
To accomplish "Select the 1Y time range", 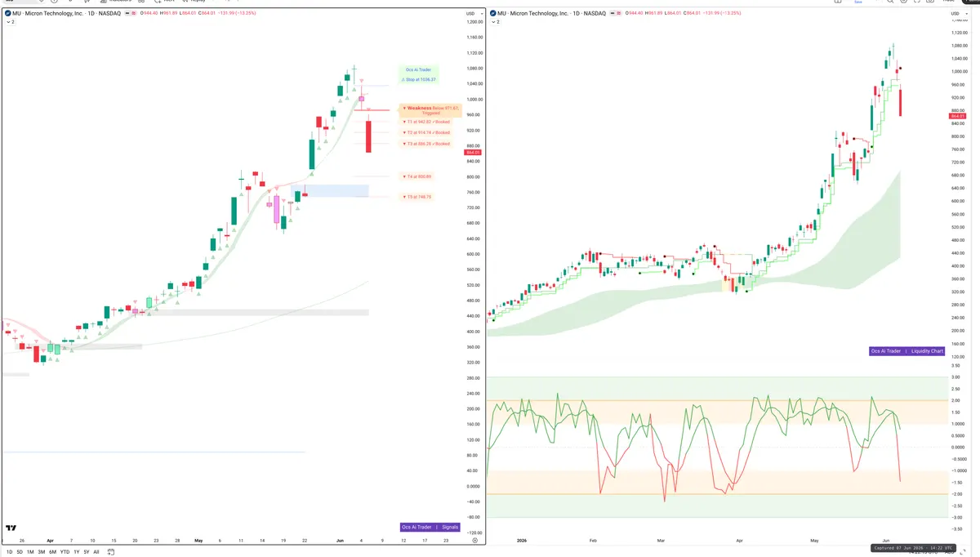I will (76, 552).
